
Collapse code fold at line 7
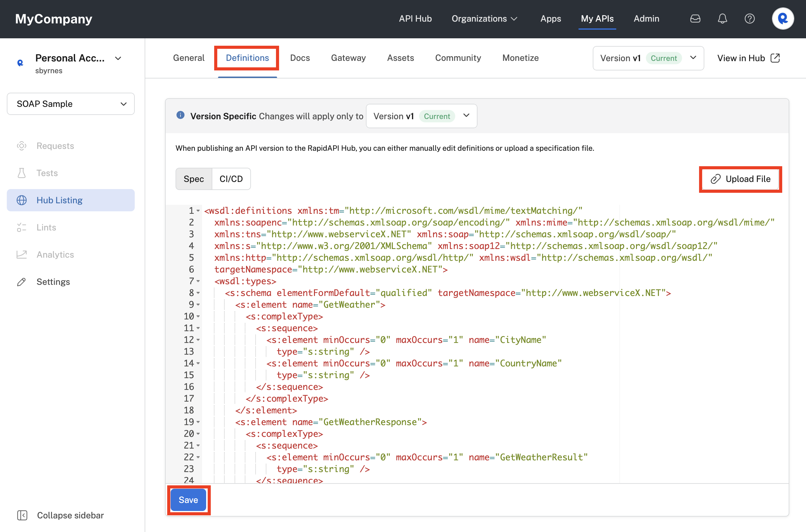[198, 281]
